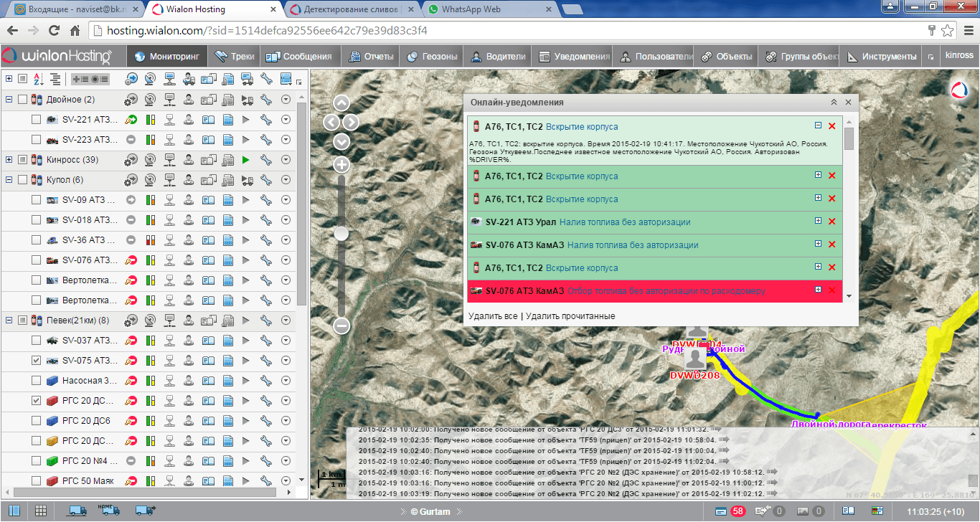Click report icon in SV-09 АТЗ row
This screenshot has height=522, width=980.
[x=228, y=200]
